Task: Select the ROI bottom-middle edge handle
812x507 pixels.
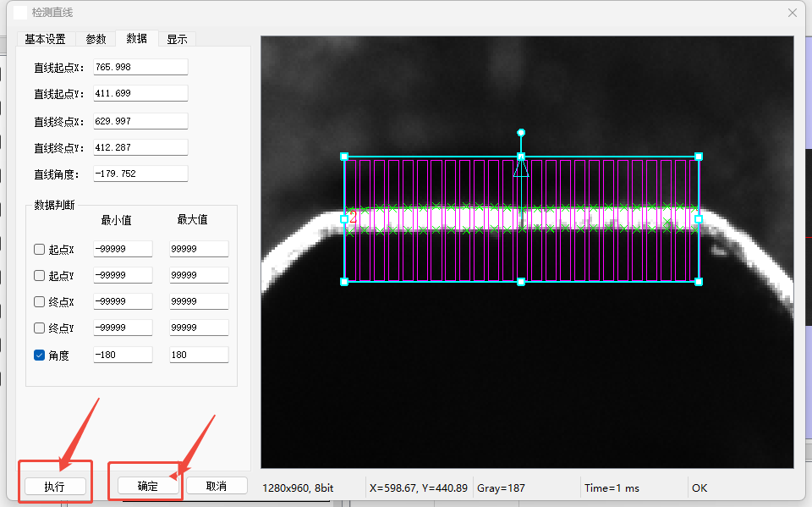Action: 521,281
